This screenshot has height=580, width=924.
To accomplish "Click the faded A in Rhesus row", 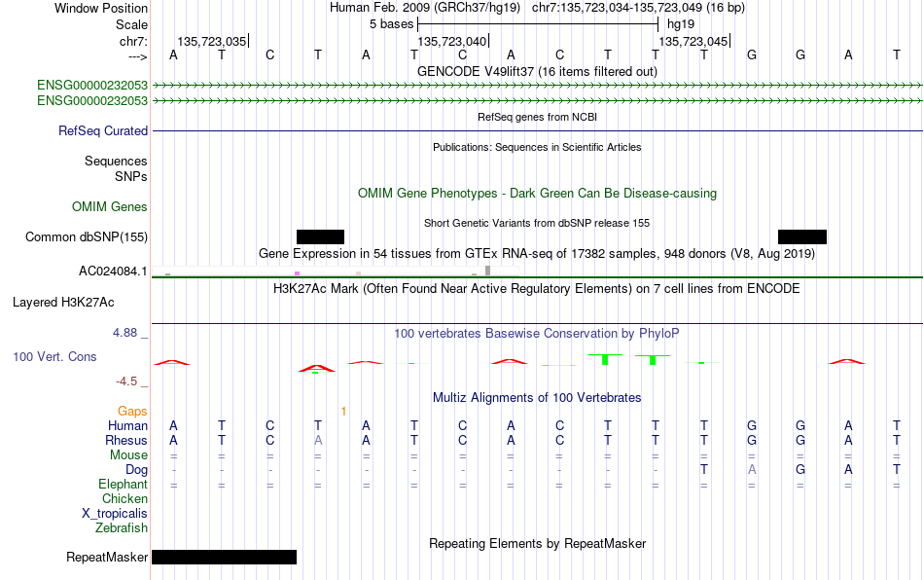I will coord(318,440).
